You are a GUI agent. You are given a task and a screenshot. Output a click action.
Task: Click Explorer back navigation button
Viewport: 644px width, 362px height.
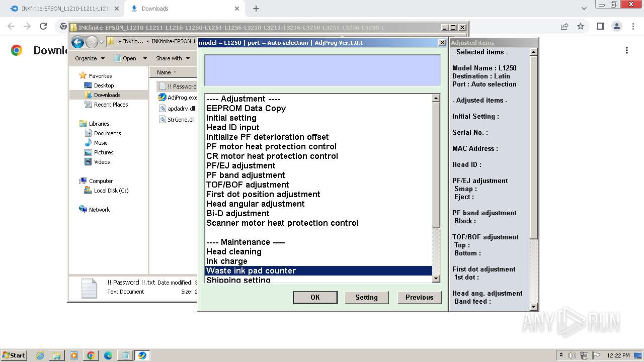click(x=77, y=42)
